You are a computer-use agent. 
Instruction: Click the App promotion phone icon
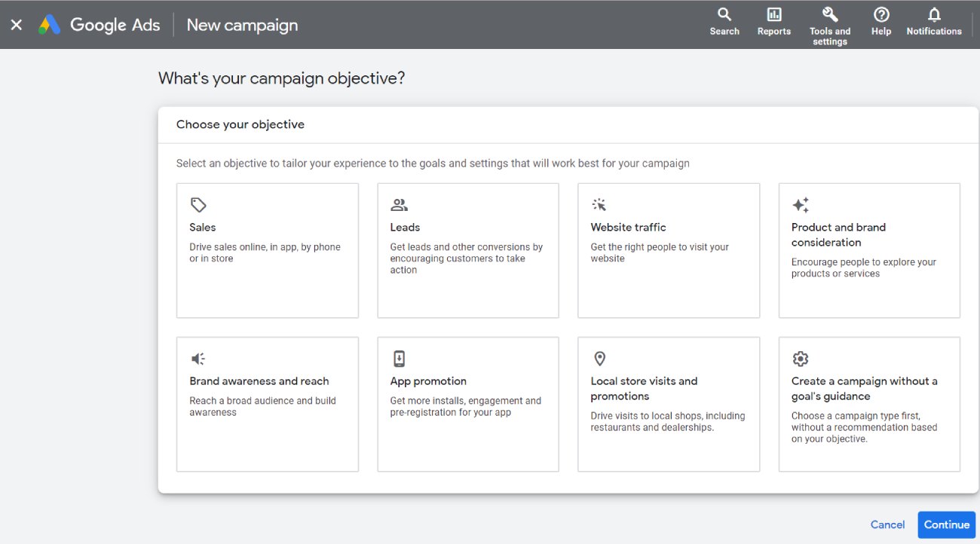(x=399, y=358)
